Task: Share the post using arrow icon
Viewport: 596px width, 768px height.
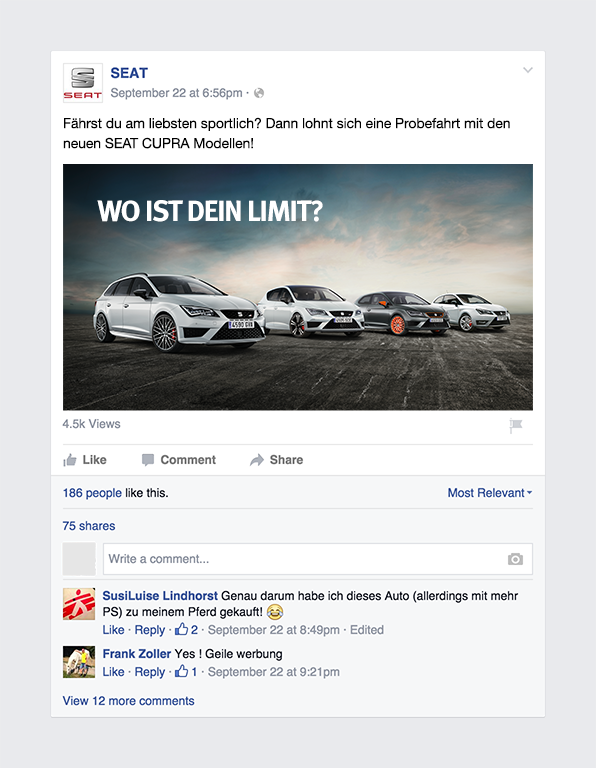Action: 277,460
